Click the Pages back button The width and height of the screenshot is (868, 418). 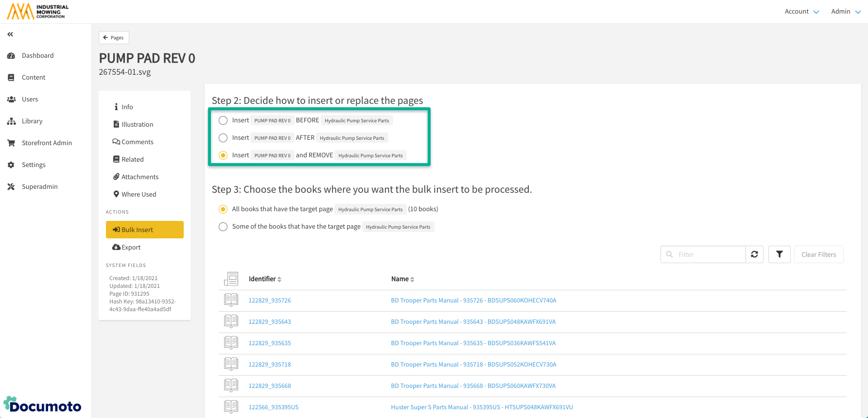[x=114, y=37]
